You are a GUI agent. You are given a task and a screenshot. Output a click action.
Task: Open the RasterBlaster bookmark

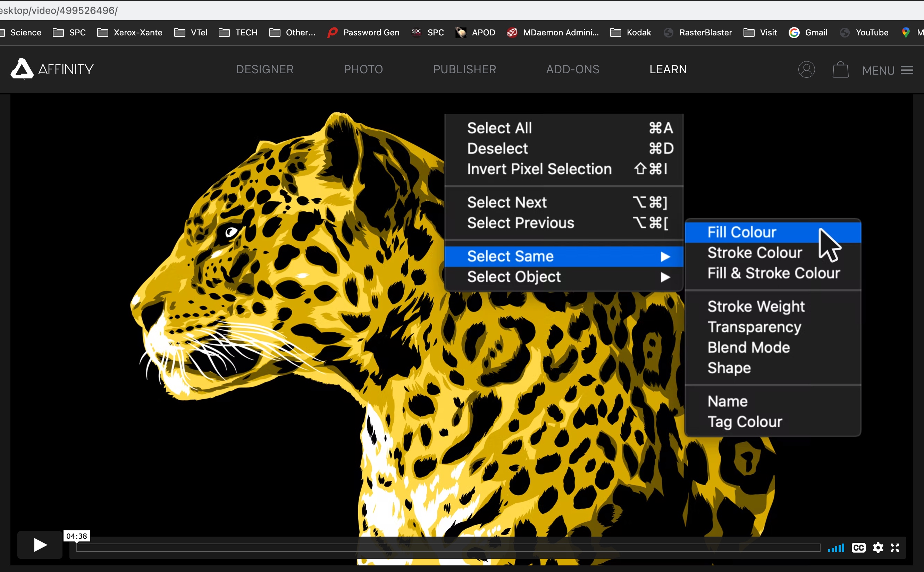click(698, 33)
